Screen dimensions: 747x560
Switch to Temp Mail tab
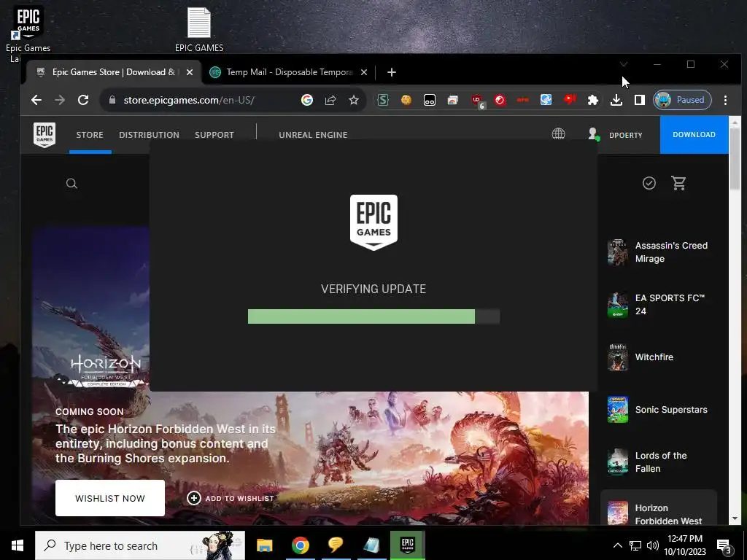pos(289,72)
